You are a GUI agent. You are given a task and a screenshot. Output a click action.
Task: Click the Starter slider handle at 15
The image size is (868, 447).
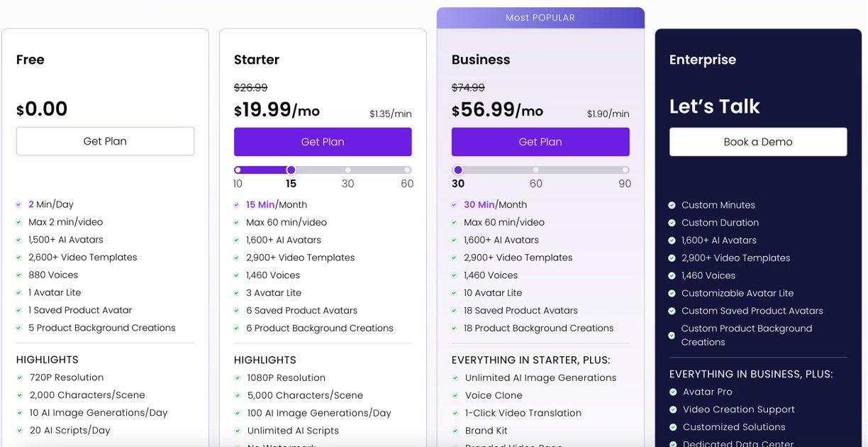coord(291,170)
